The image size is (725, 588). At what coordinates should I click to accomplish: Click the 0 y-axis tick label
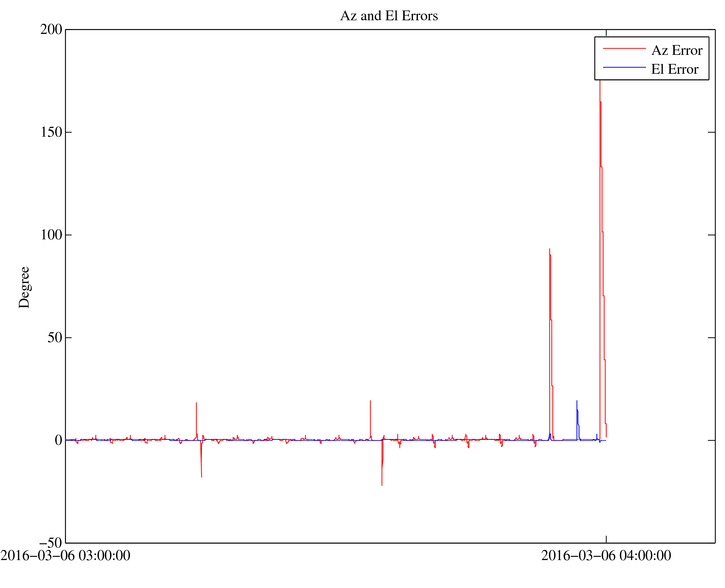point(58,441)
